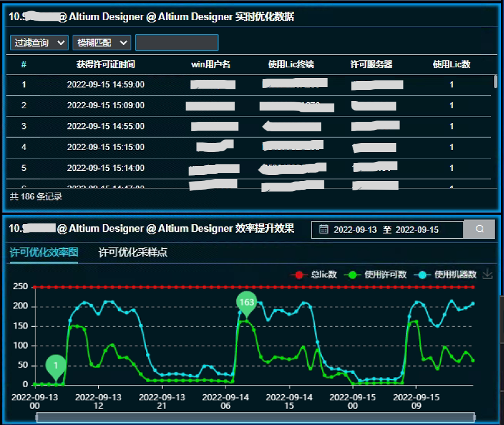Click x-axis label 2022-09-15 09
This screenshot has width=504, height=425.
[416, 401]
